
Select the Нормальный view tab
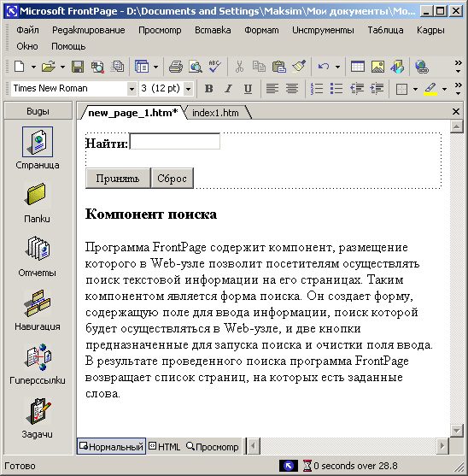pyautogui.click(x=111, y=447)
